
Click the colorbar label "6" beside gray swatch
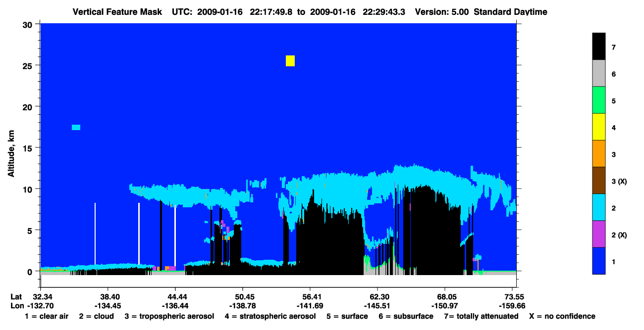click(613, 74)
